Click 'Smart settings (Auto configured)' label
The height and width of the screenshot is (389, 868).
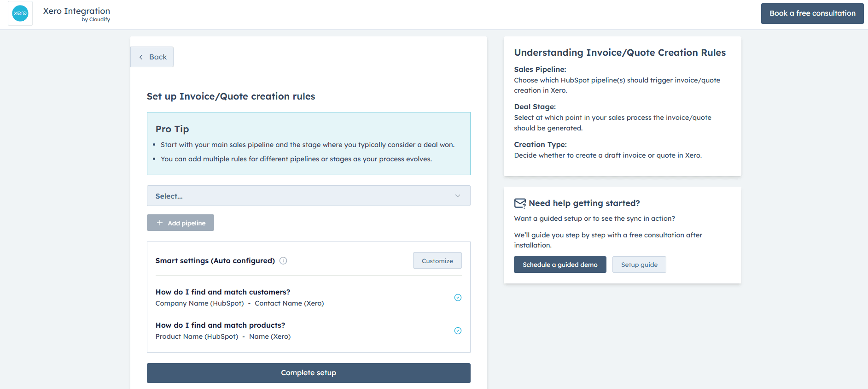(x=215, y=261)
